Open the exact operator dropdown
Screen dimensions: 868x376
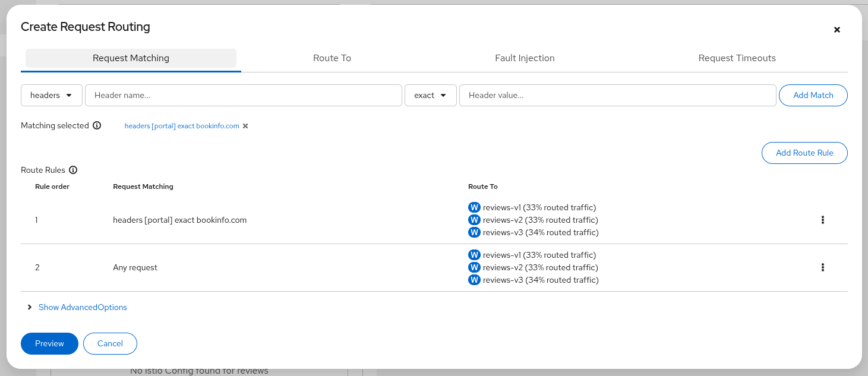point(430,95)
